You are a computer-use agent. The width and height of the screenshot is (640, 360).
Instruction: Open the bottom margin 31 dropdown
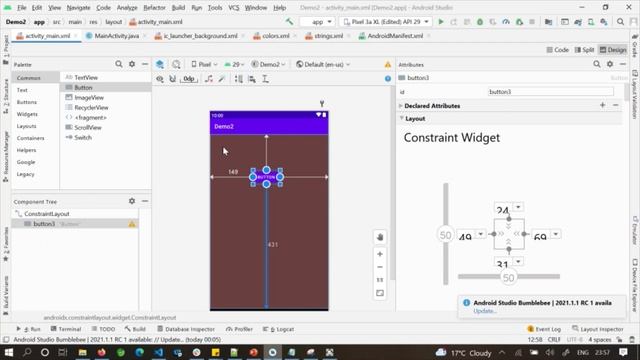pyautogui.click(x=518, y=261)
